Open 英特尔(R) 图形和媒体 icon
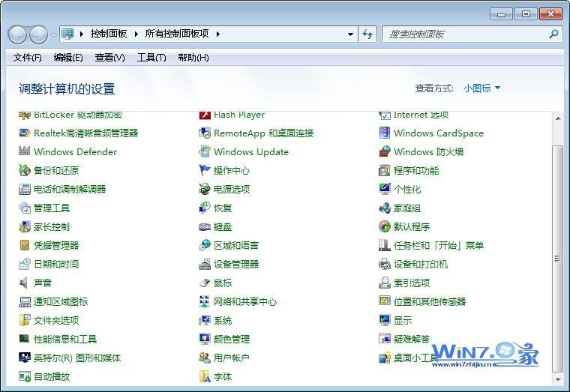 tap(24, 358)
